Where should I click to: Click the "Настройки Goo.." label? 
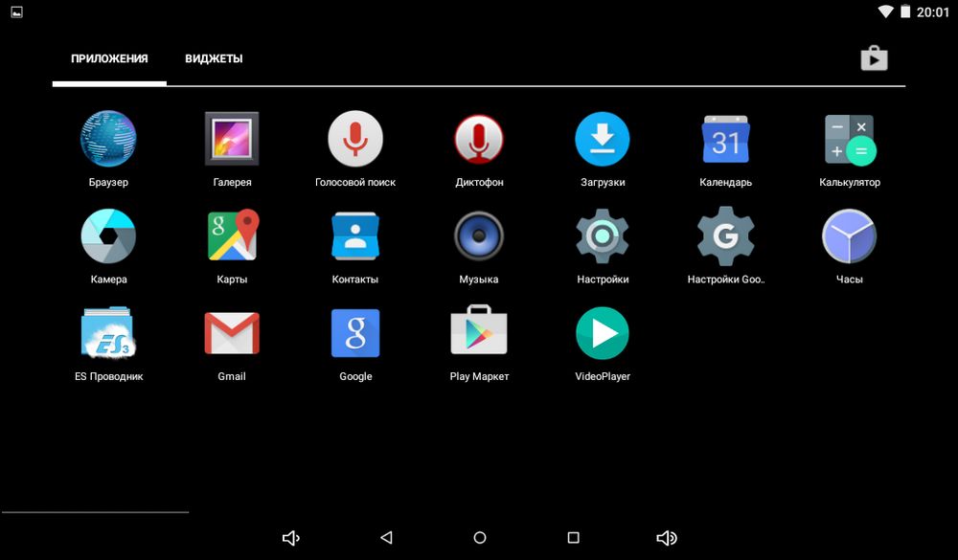tap(726, 280)
